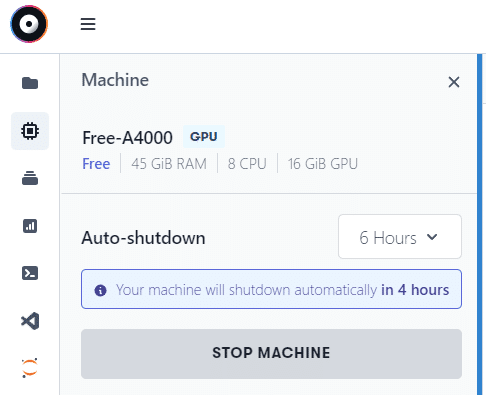Open the datasets stack icon
Screen dimensions: 486x395
(x=30, y=178)
